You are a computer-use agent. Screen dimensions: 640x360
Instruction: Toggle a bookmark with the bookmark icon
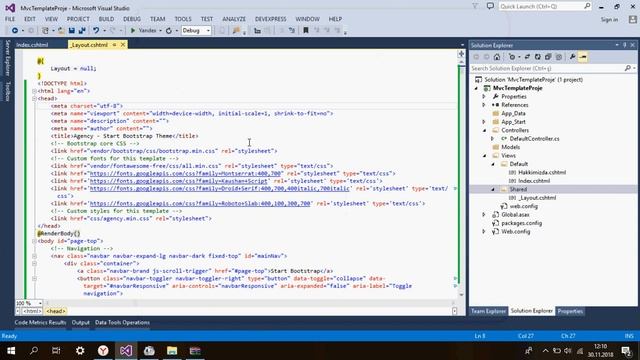[306, 31]
